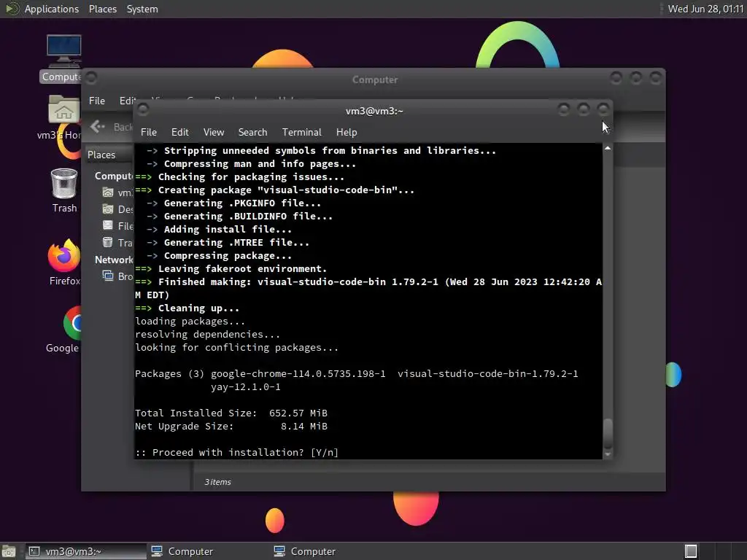Open the terminal Search menu
This screenshot has width=747, height=560.
pyautogui.click(x=252, y=132)
